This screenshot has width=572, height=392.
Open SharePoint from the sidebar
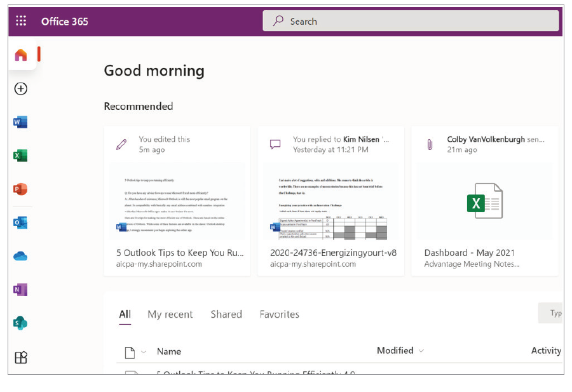[20, 323]
